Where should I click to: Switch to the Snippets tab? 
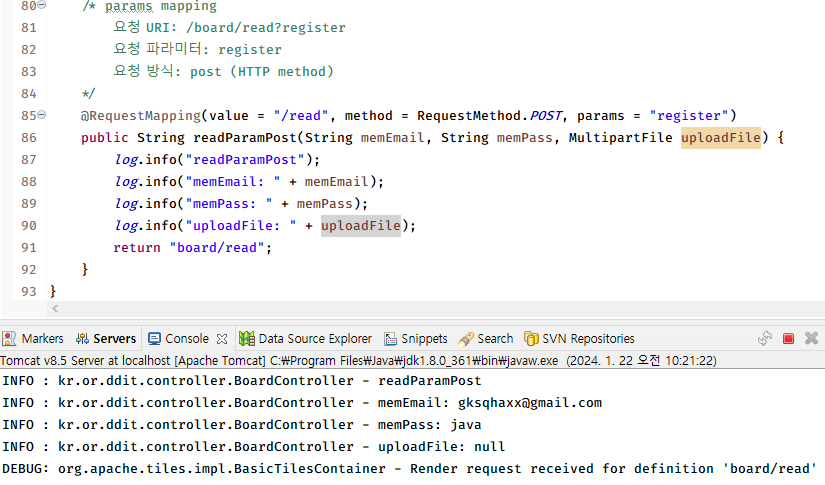tap(416, 339)
